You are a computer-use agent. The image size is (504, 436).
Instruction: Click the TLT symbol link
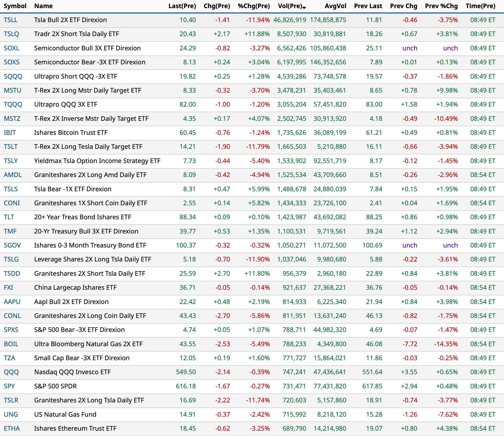(x=9, y=217)
